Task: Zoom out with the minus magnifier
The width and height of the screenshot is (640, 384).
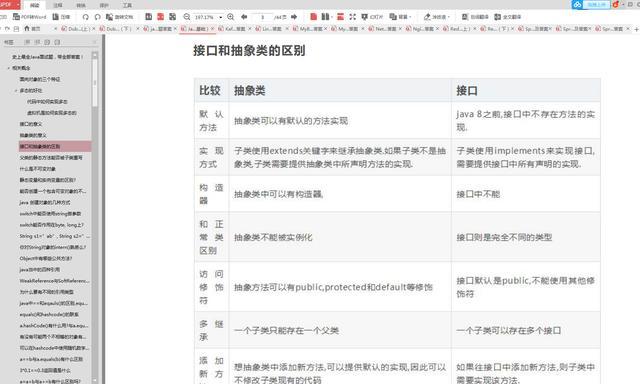Action: [187, 17]
